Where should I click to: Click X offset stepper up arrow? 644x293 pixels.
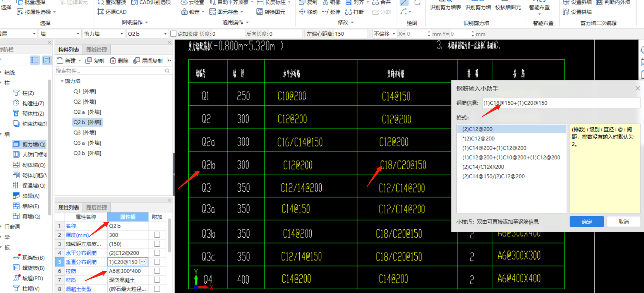[x=429, y=32]
